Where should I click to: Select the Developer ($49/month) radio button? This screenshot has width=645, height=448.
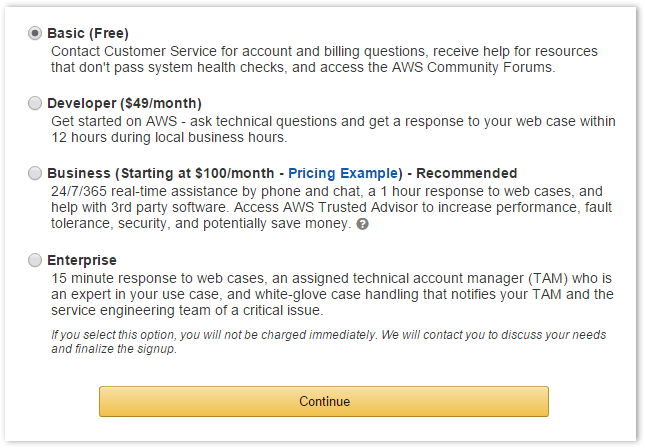coord(35,103)
